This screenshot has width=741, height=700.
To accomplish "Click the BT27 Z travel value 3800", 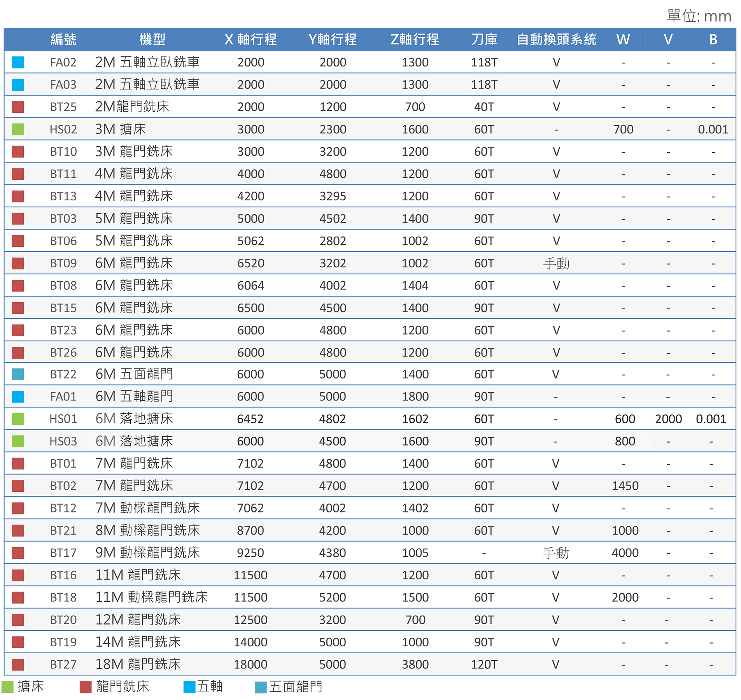I will coord(415,664).
